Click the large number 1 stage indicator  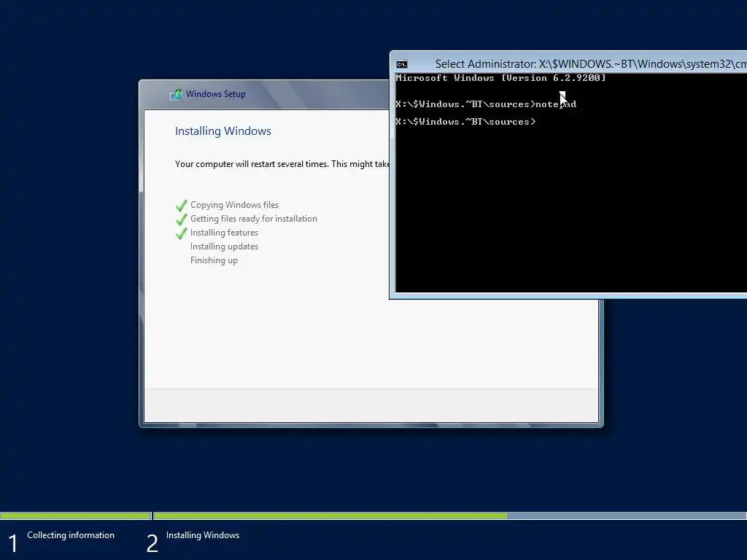(13, 543)
